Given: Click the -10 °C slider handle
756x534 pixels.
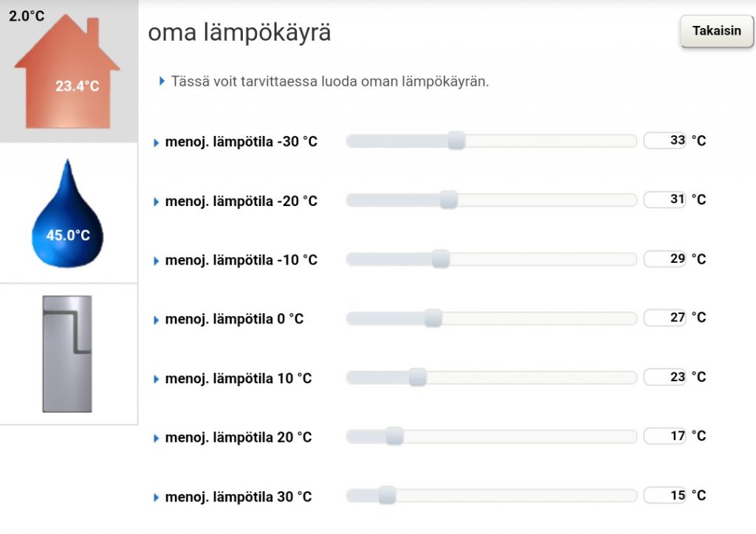Looking at the screenshot, I should (x=441, y=259).
